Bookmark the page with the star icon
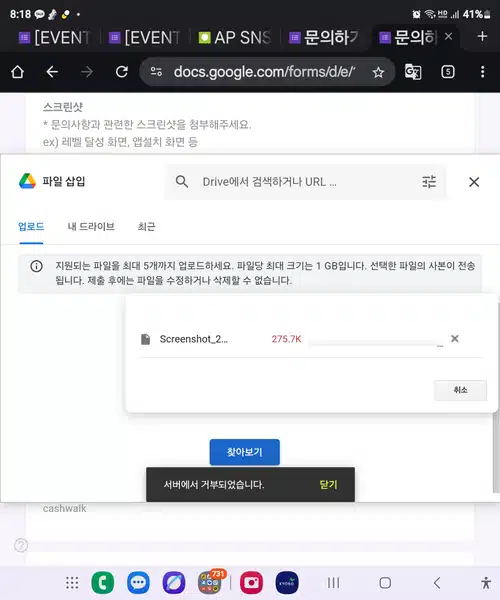This screenshot has width=500, height=600. [378, 72]
